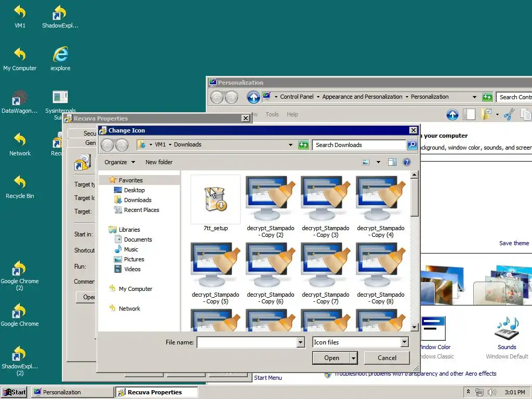Click New folder button

(159, 162)
